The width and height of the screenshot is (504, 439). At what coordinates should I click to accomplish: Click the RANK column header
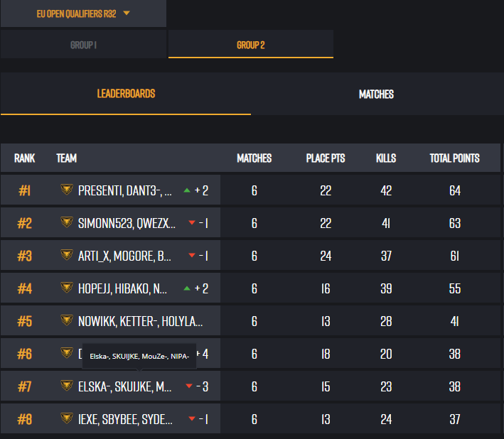point(24,158)
